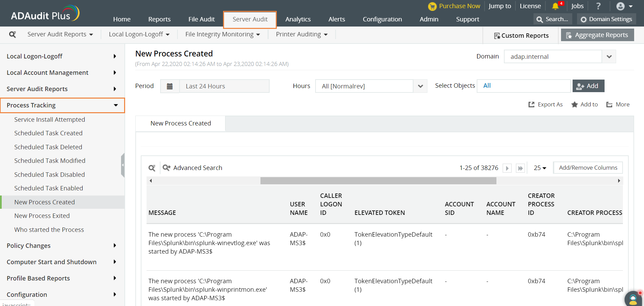
Task: Click the notifications bell icon
Action: point(556,6)
